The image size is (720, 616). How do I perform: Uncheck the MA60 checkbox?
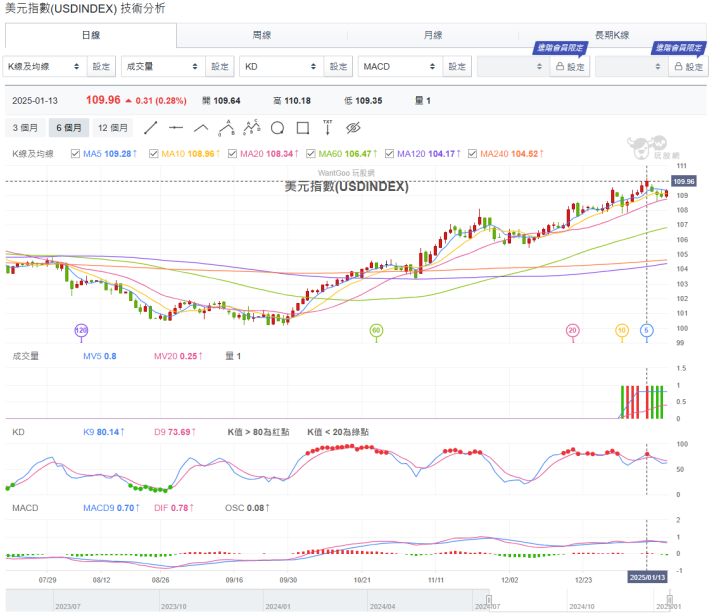[311, 154]
